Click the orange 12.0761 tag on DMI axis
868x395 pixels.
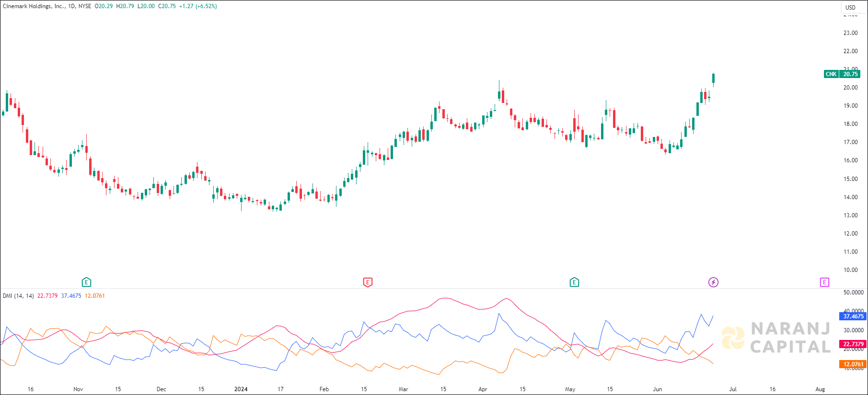[853, 364]
